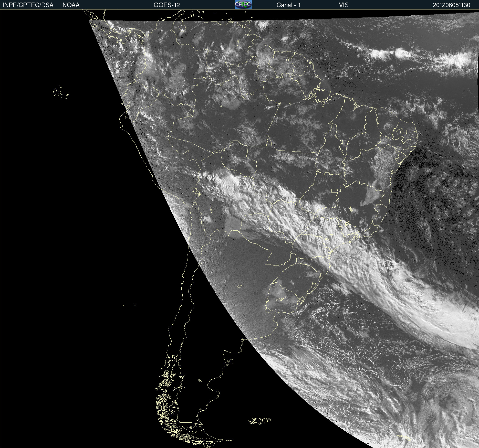Click the NOAA text in the header
479x448 pixels.
pyautogui.click(x=71, y=5)
